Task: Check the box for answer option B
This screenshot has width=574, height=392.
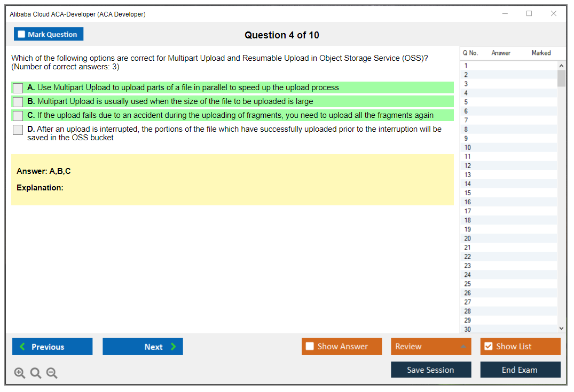Action: 18,101
